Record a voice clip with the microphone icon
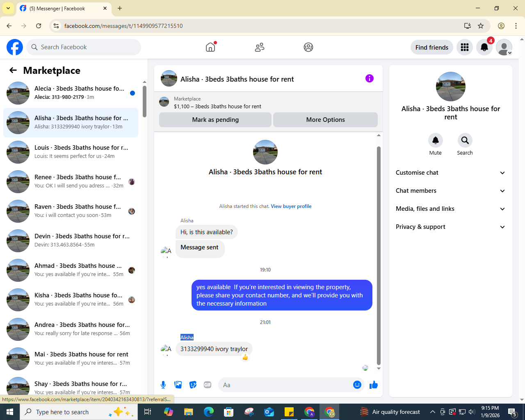This screenshot has width=525, height=420. [163, 385]
